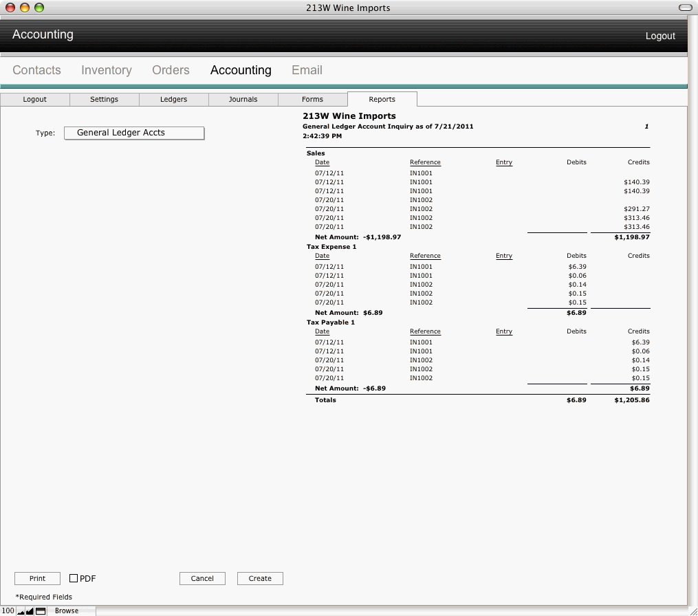Click the Totals row label
Viewport: 698px width, 616px height.
point(325,399)
